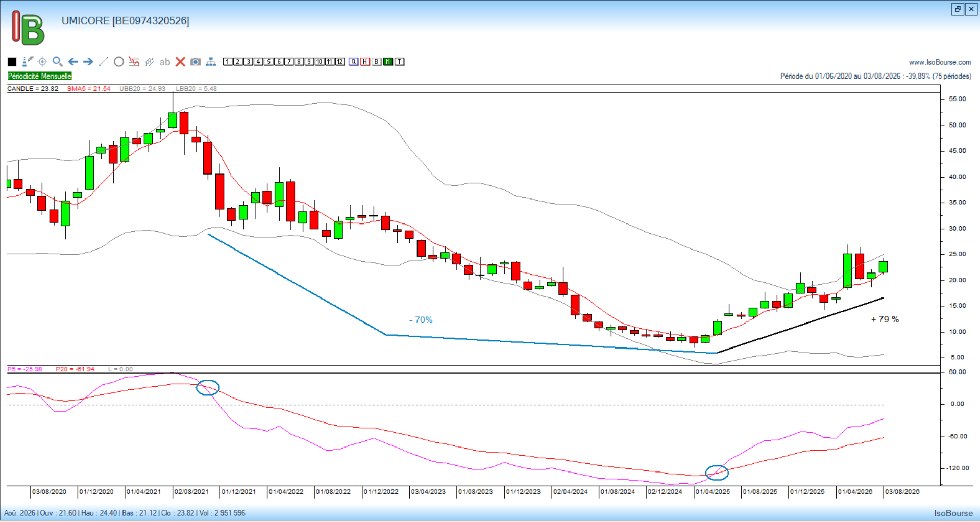Click the 'UBB20 = 24.93' legend value
The height and width of the screenshot is (522, 980).
coord(142,89)
